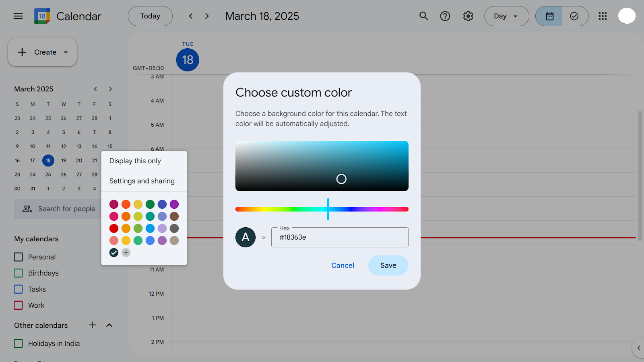Collapse the Other calendars section

[x=109, y=325]
